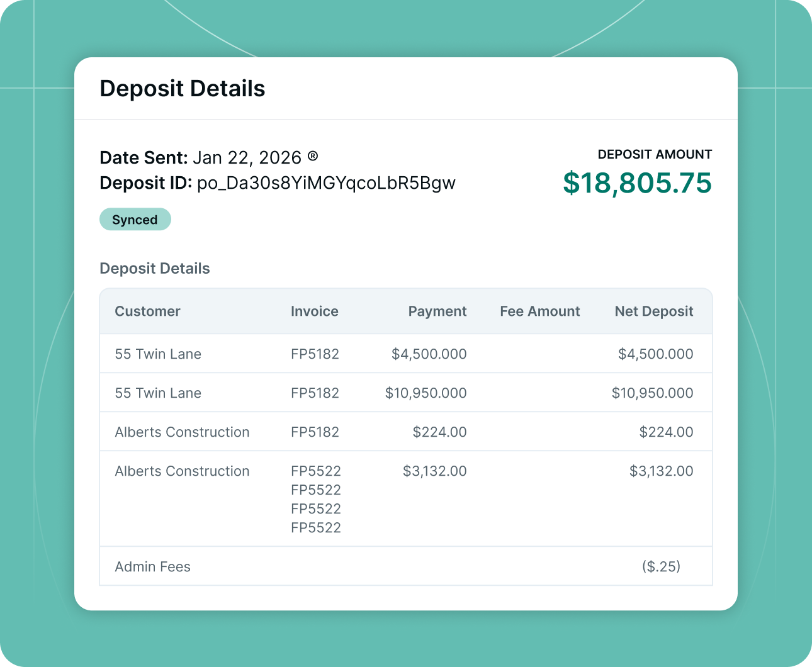
Task: Click the $3,132.00 Payment cell
Action: point(435,471)
